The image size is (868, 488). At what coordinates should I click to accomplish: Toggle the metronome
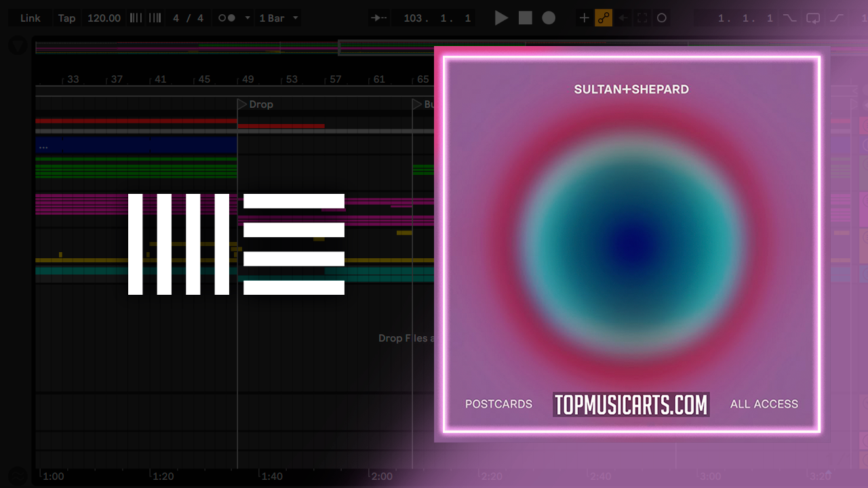coord(227,18)
